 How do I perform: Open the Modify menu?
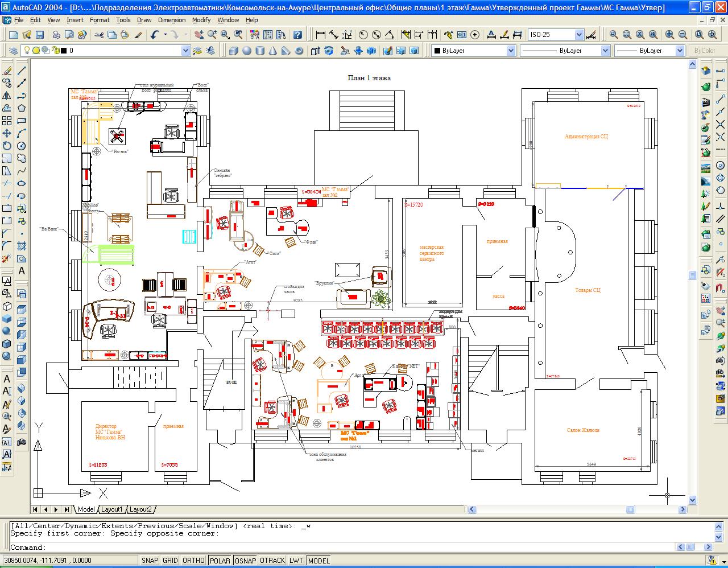(201, 20)
